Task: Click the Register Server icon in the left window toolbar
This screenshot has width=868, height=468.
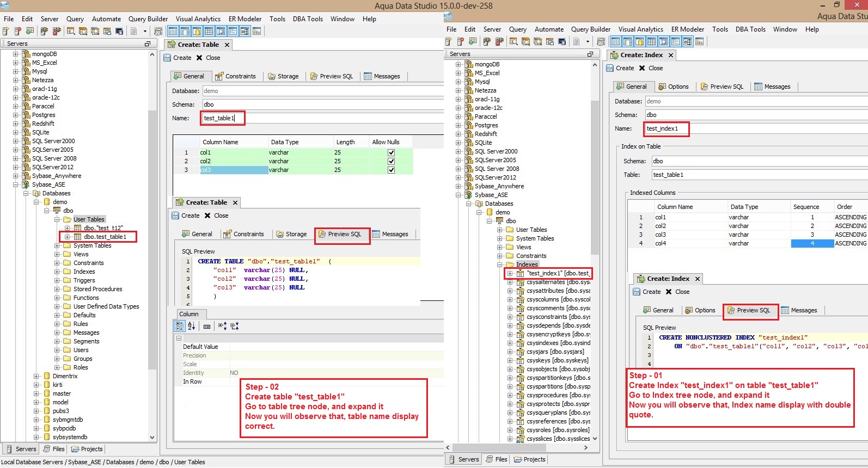Action: pyautogui.click(x=6, y=31)
